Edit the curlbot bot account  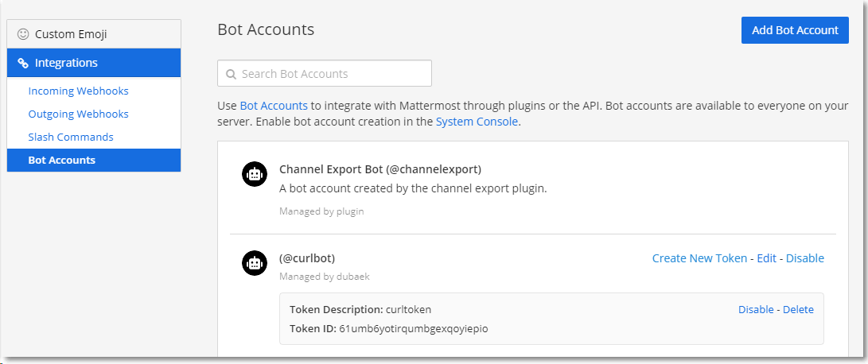point(766,258)
